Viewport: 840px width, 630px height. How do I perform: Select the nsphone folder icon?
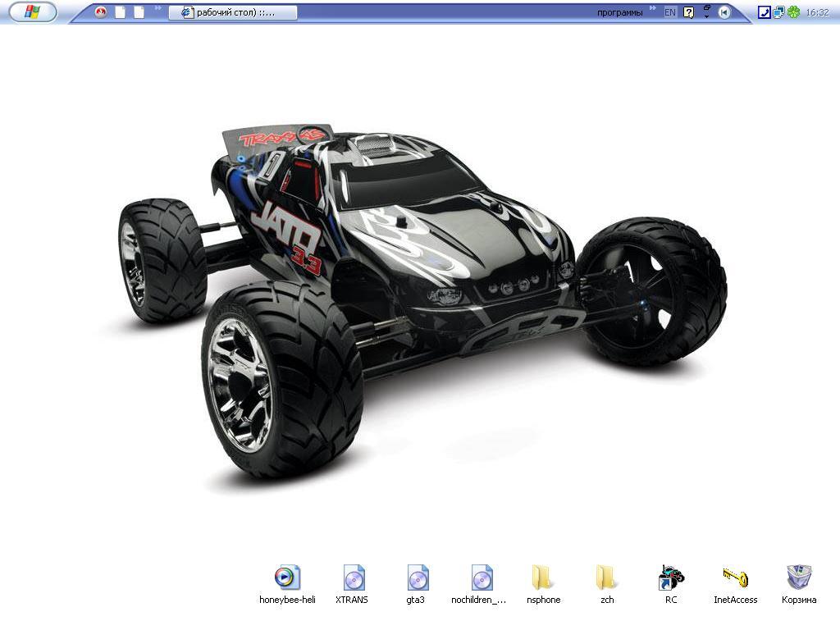pyautogui.click(x=543, y=577)
